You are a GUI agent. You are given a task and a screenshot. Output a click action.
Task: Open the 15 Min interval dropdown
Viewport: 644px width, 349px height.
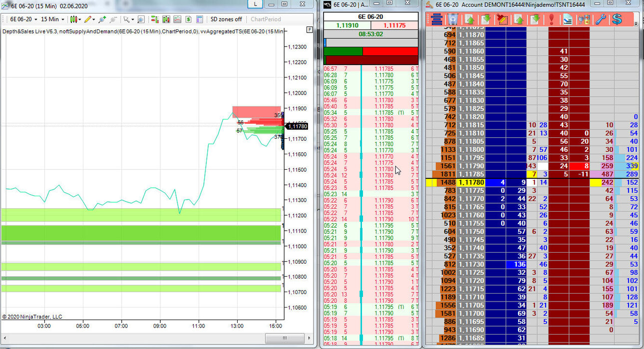[52, 19]
